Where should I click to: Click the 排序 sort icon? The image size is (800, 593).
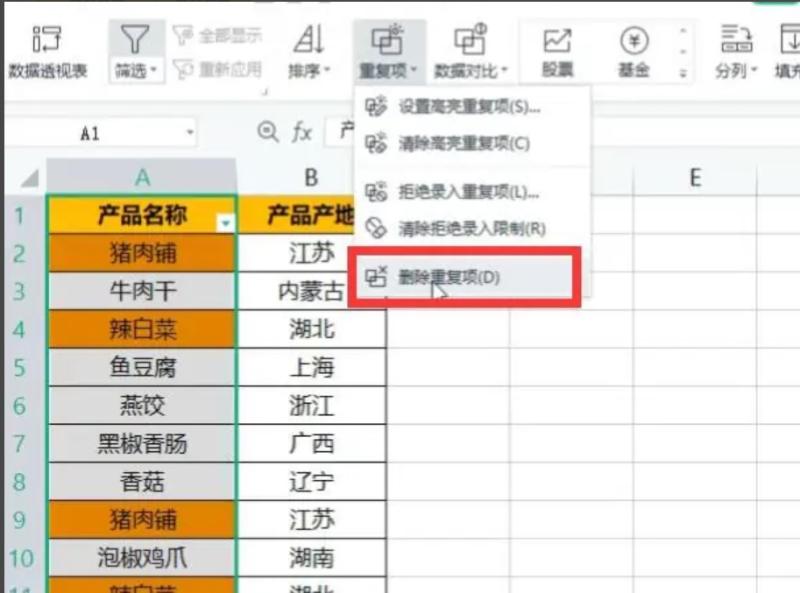[309, 39]
